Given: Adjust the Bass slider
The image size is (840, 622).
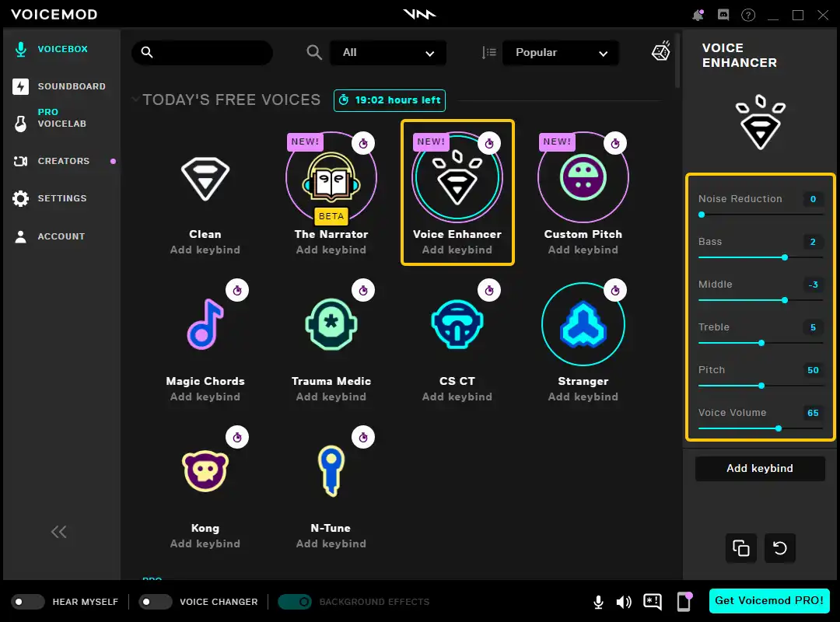Looking at the screenshot, I should pyautogui.click(x=761, y=257).
